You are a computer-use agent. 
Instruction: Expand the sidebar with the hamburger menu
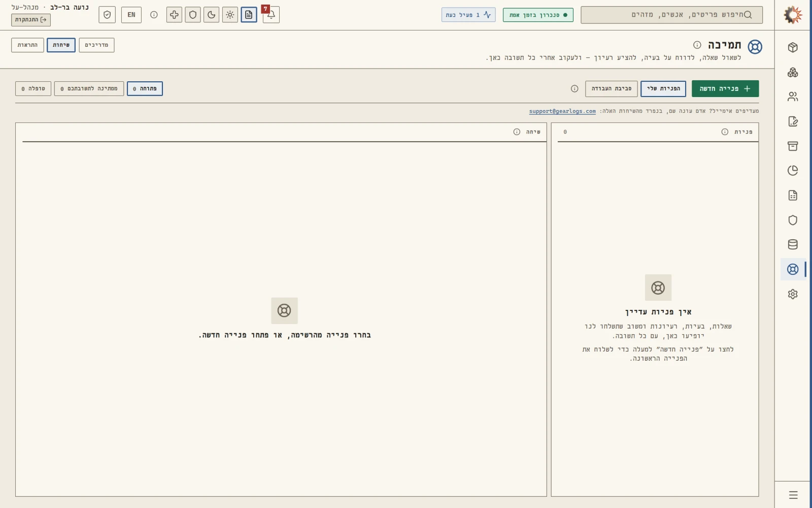(x=793, y=495)
